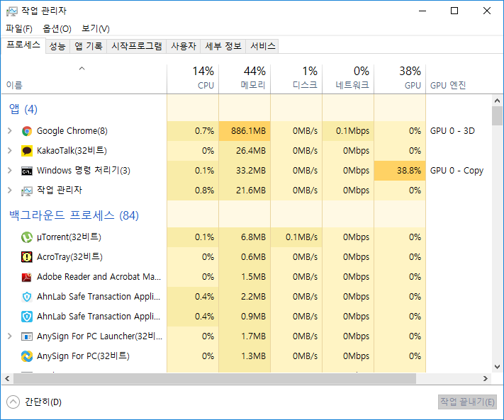Click the vertical scrollbar down arrow

point(497,367)
